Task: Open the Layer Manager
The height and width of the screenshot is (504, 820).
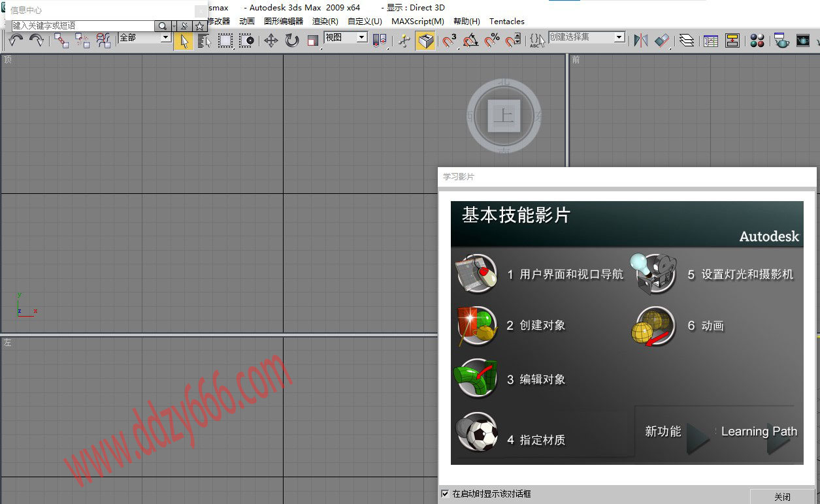Action: [x=686, y=40]
